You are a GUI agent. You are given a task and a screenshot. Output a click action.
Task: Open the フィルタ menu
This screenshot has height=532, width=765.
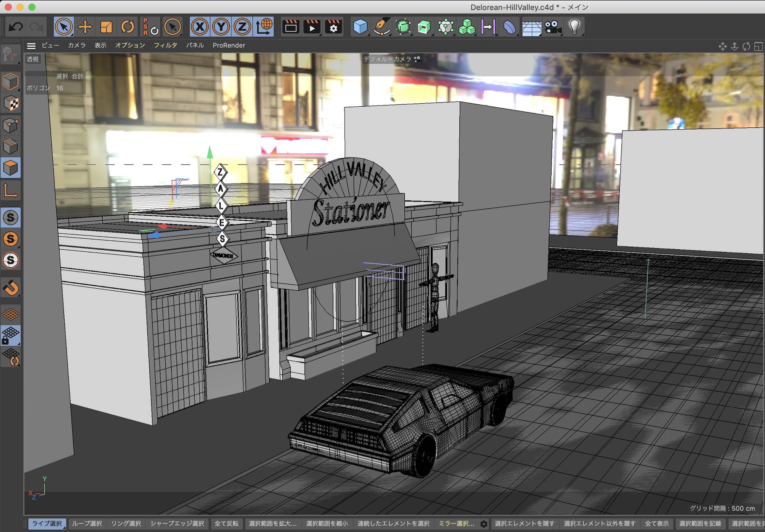click(x=165, y=45)
